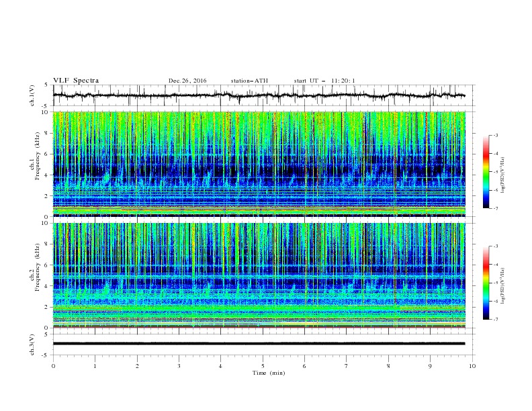The height and width of the screenshot is (411, 532).
Task: Click the ch.2 spectrogram "8" frequency tick
Action: 46,244
